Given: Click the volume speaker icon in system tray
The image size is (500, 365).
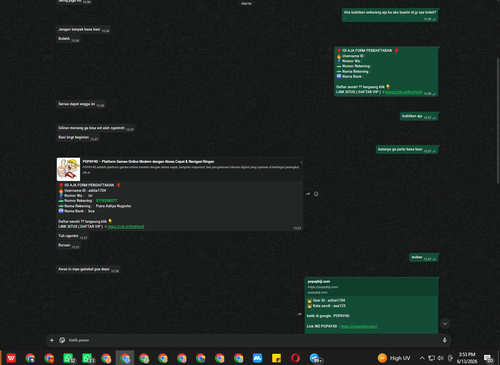Looking at the screenshot, I should coord(440,358).
